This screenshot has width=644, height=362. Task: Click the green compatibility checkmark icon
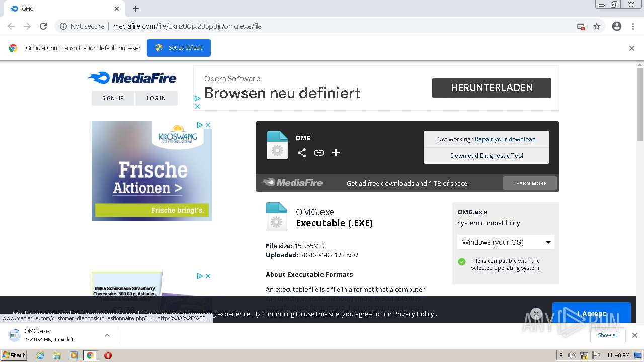(x=462, y=262)
